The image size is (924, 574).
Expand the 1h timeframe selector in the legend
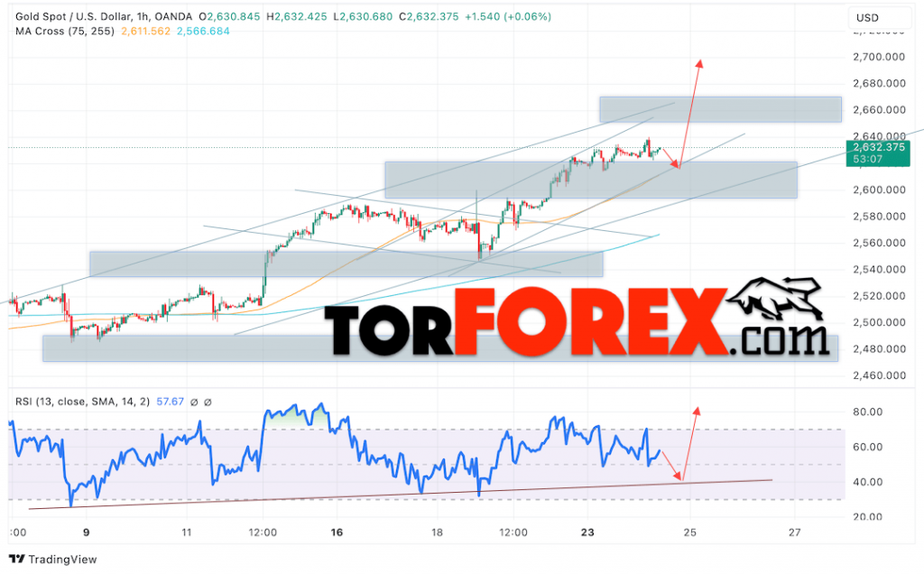[x=143, y=16]
